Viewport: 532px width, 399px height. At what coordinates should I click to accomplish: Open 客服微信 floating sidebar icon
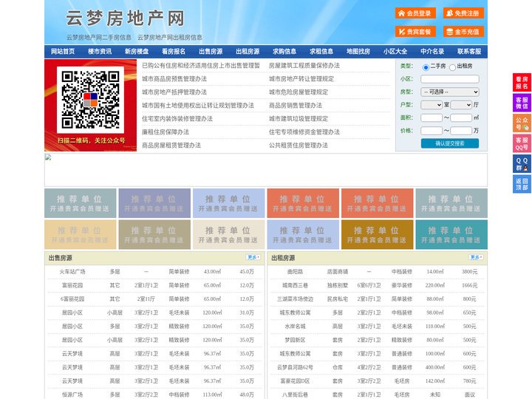(x=522, y=103)
